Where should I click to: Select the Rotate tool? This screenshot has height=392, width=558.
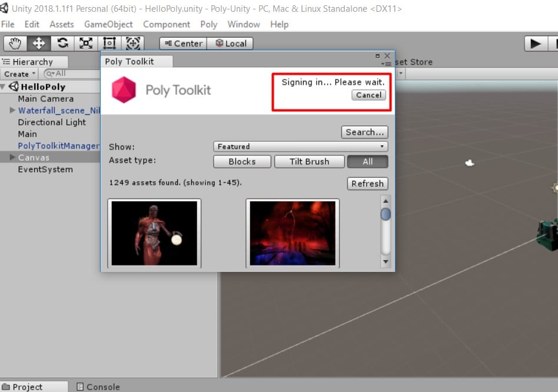(x=62, y=44)
